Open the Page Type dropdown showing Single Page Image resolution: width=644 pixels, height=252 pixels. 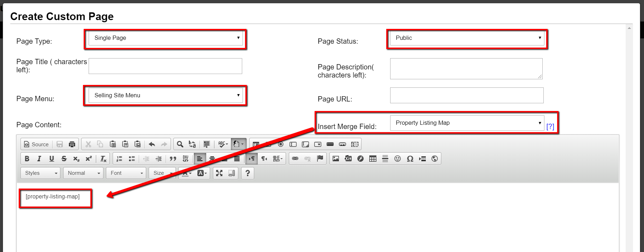click(x=165, y=38)
